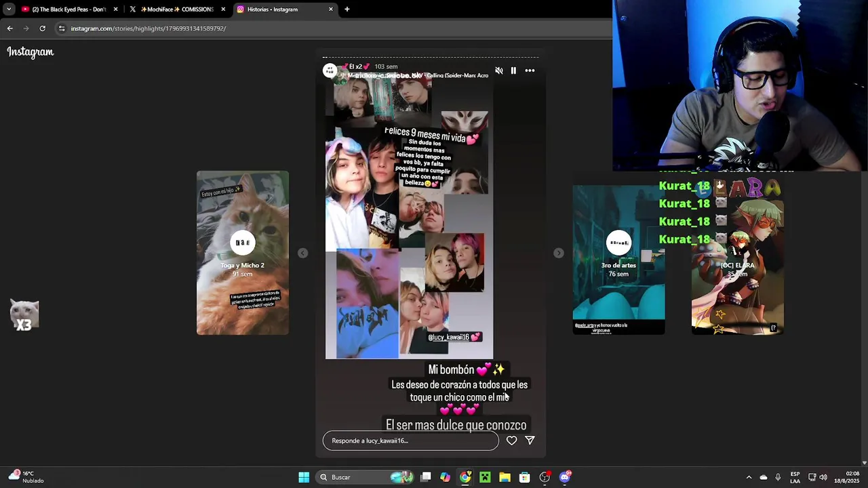
Task: Go to the next story arrow
Action: (x=558, y=253)
